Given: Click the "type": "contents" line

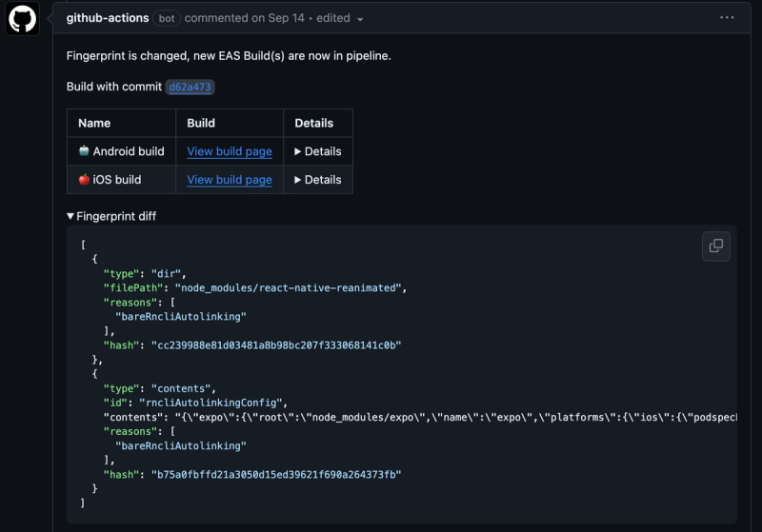Looking at the screenshot, I should [159, 388].
